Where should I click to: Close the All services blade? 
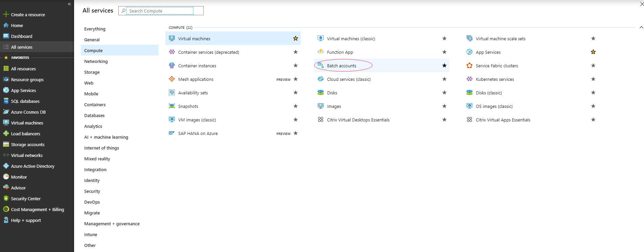(642, 4)
